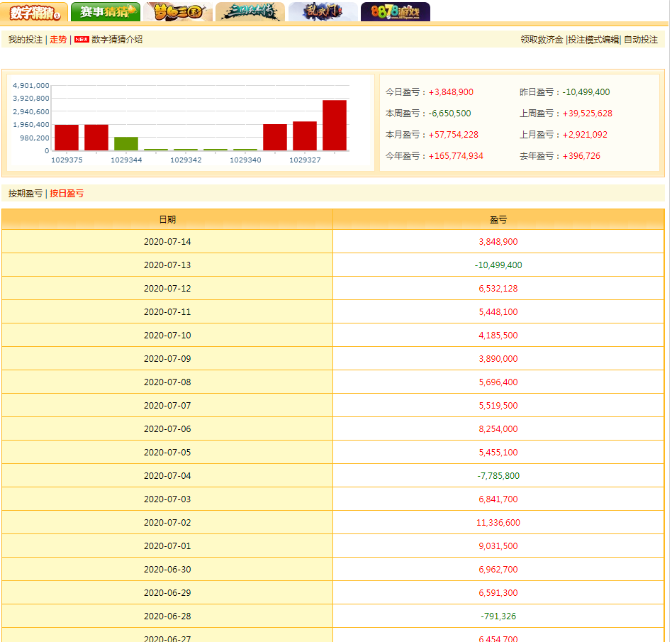Open 投注模式编辑 settings
Image resolution: width=672 pixels, height=642 pixels.
click(593, 40)
